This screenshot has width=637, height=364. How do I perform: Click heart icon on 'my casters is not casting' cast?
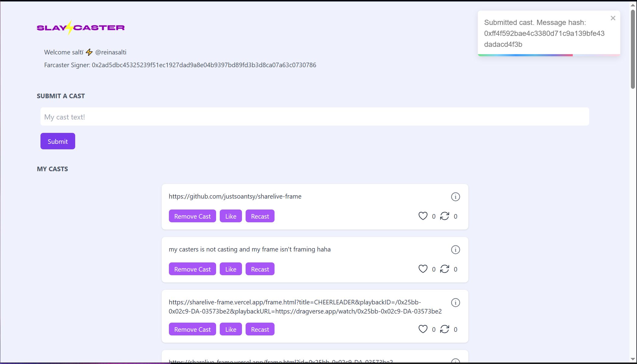pyautogui.click(x=423, y=269)
